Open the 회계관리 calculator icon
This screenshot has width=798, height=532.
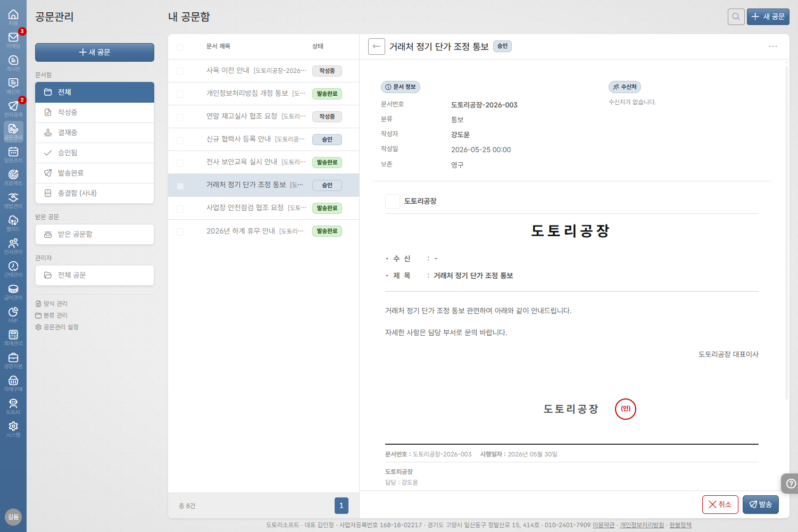pyautogui.click(x=13, y=337)
